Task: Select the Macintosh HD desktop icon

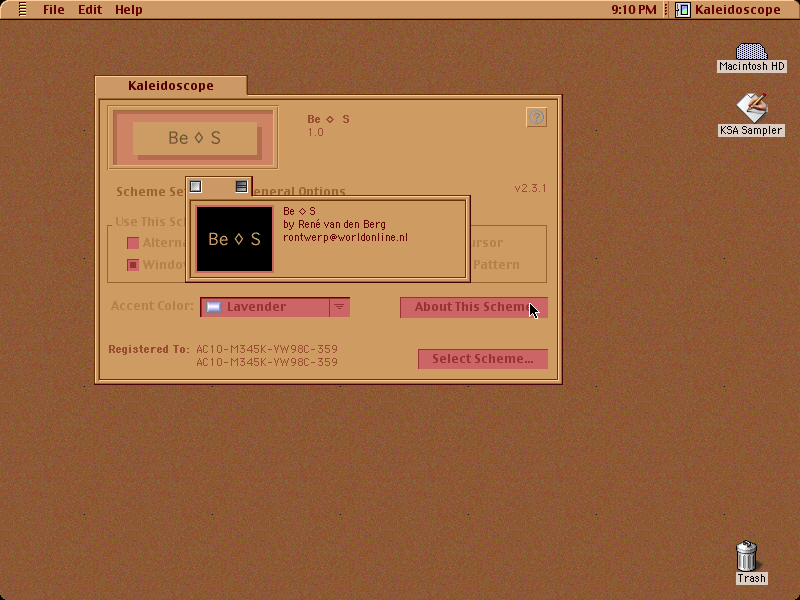Action: click(x=752, y=58)
